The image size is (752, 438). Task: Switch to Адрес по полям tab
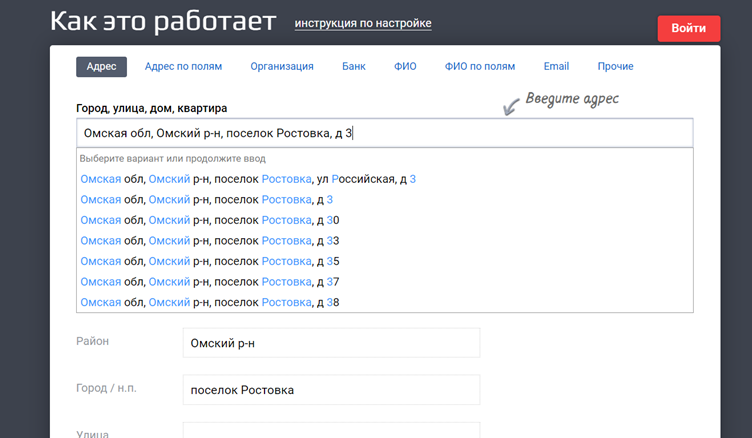pyautogui.click(x=183, y=67)
